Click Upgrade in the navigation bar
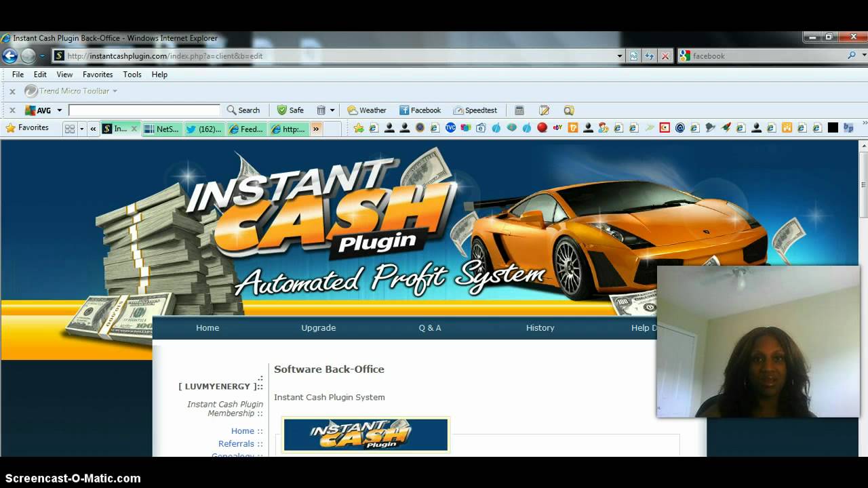Screen dimensions: 868x488 (319, 328)
